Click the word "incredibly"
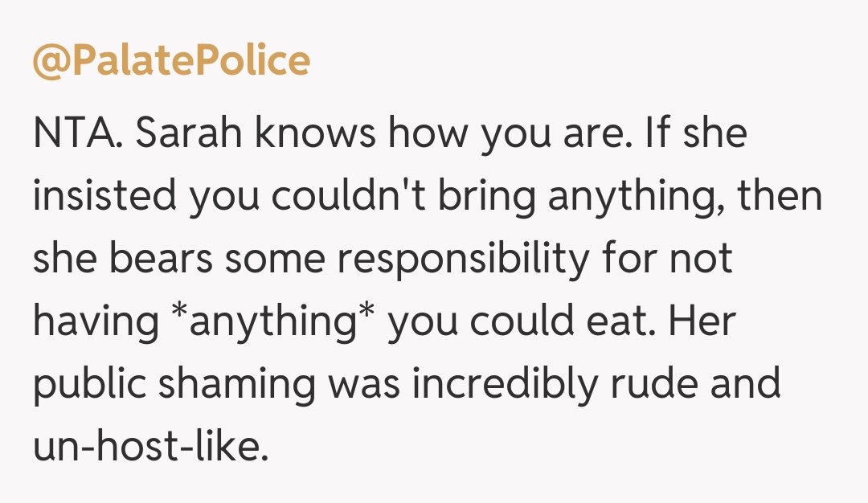Screen dimensions: 868x503 pyautogui.click(x=506, y=386)
